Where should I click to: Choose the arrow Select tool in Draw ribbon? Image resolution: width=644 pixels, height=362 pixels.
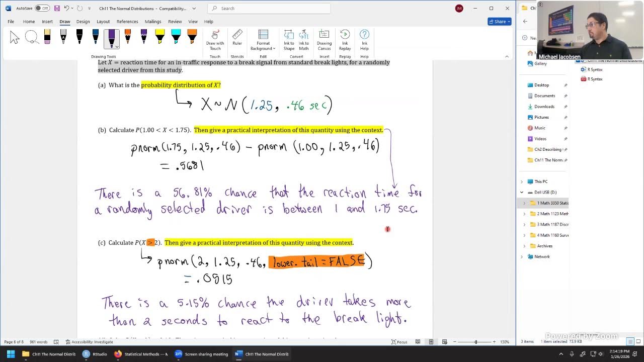pos(15,37)
